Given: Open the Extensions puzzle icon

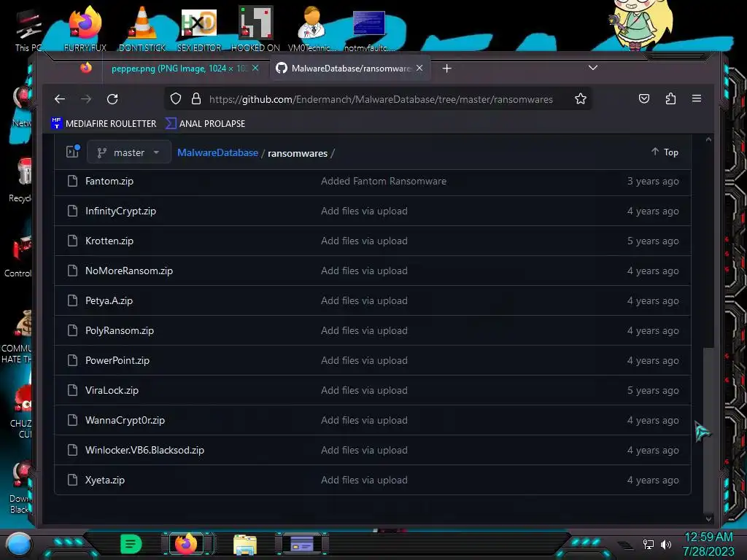Looking at the screenshot, I should (x=670, y=98).
